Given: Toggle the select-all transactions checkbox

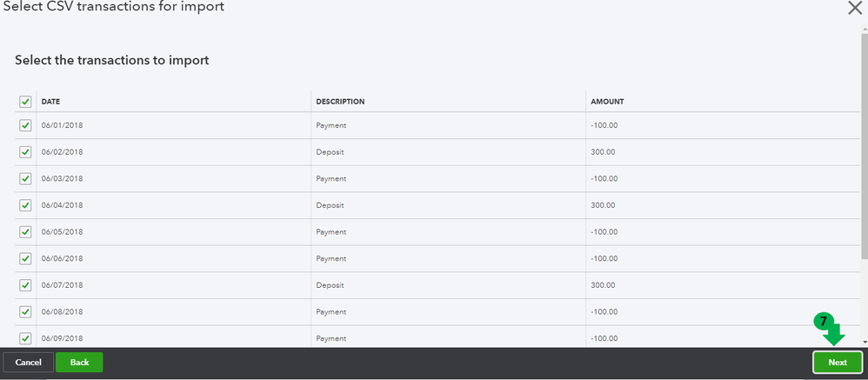Looking at the screenshot, I should pyautogui.click(x=25, y=102).
